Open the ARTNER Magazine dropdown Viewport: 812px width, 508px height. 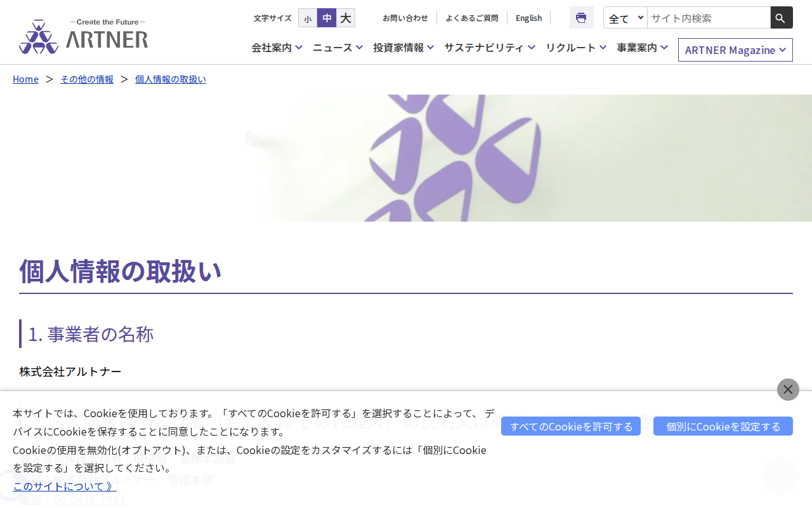pos(735,50)
